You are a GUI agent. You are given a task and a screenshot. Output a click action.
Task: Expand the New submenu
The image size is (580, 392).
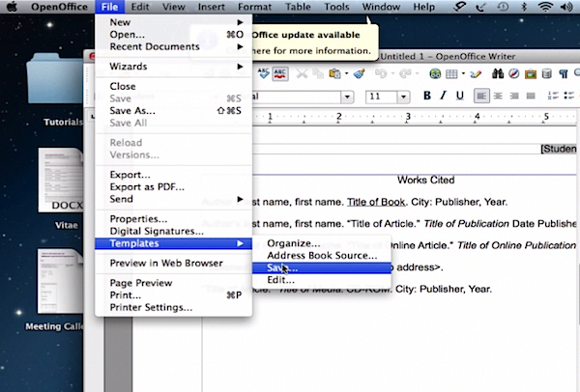point(174,22)
